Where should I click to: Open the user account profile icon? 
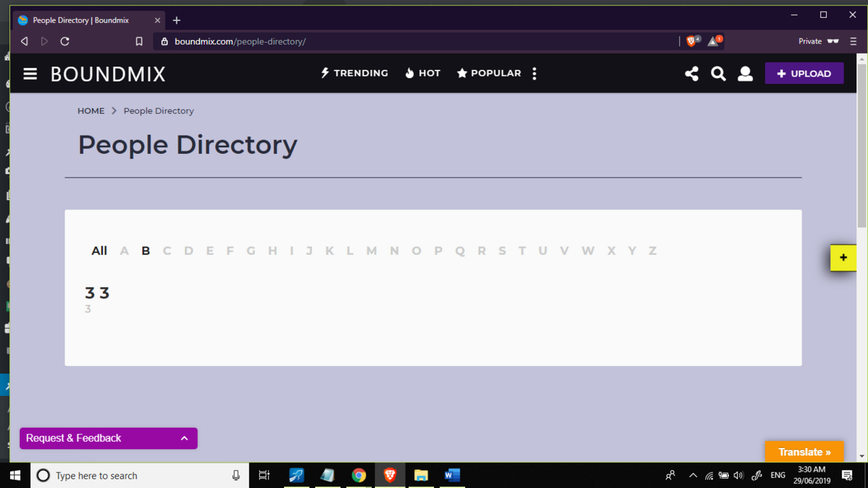tap(745, 73)
